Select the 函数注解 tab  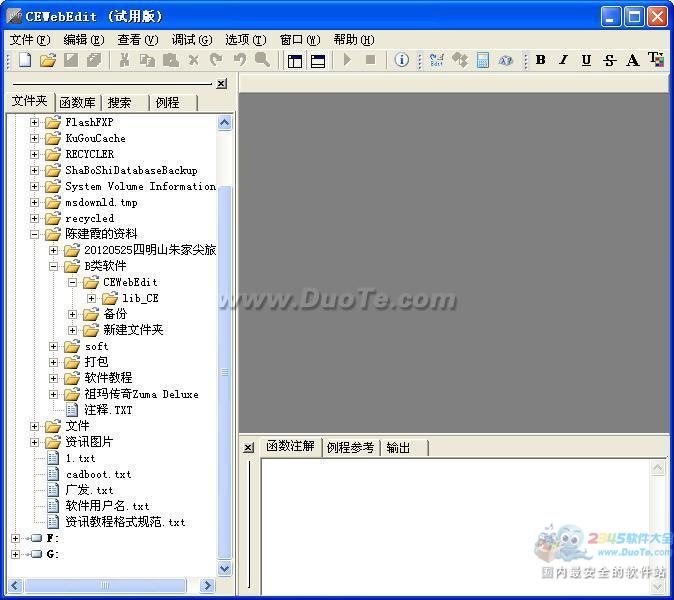tap(291, 446)
